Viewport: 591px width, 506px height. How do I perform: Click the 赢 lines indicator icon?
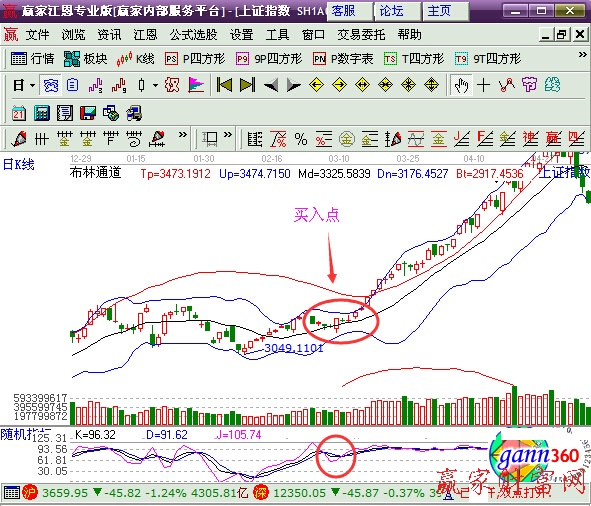coord(554,139)
